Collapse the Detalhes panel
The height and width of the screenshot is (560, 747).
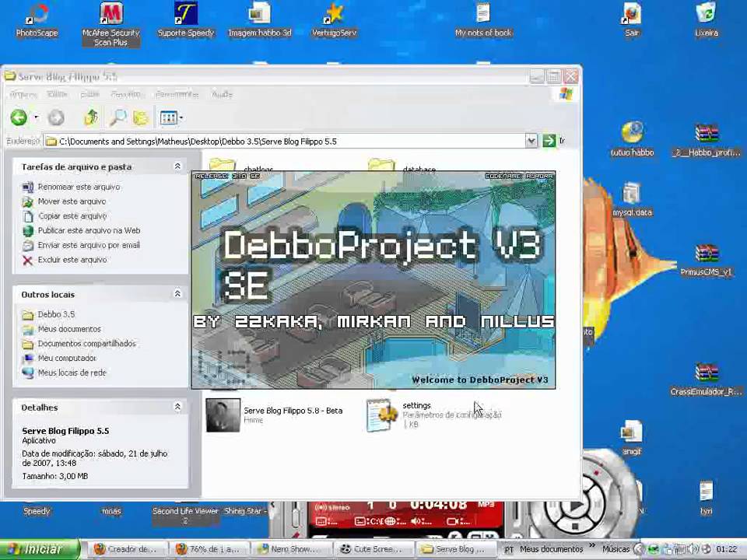(x=177, y=407)
